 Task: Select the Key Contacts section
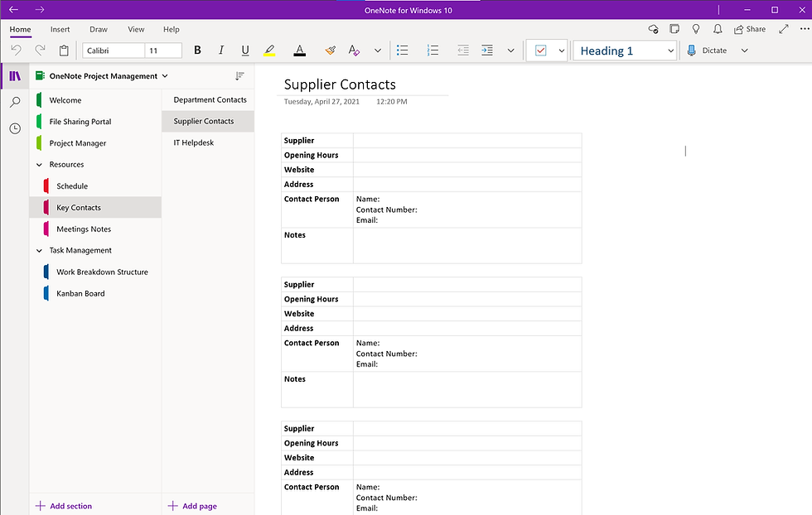click(x=95, y=208)
